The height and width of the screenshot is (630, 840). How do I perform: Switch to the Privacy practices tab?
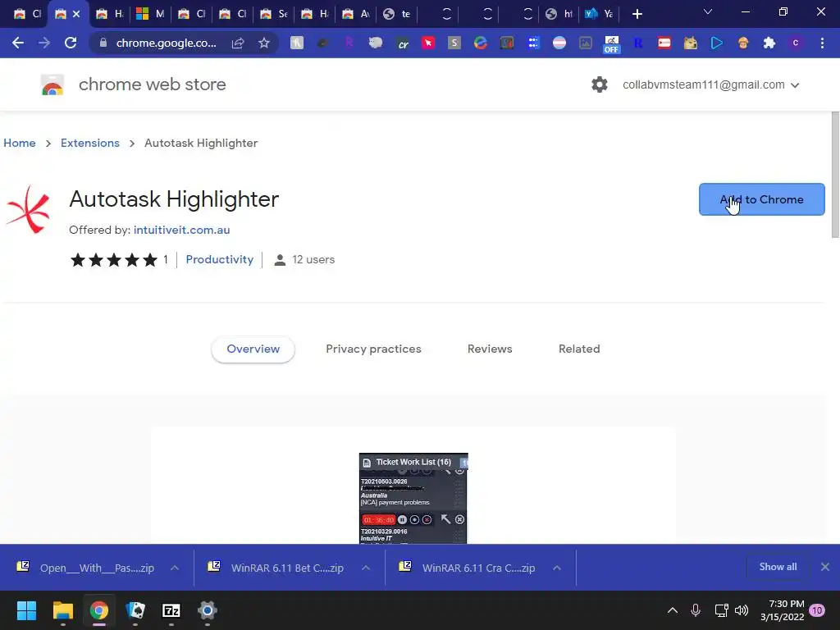373,349
